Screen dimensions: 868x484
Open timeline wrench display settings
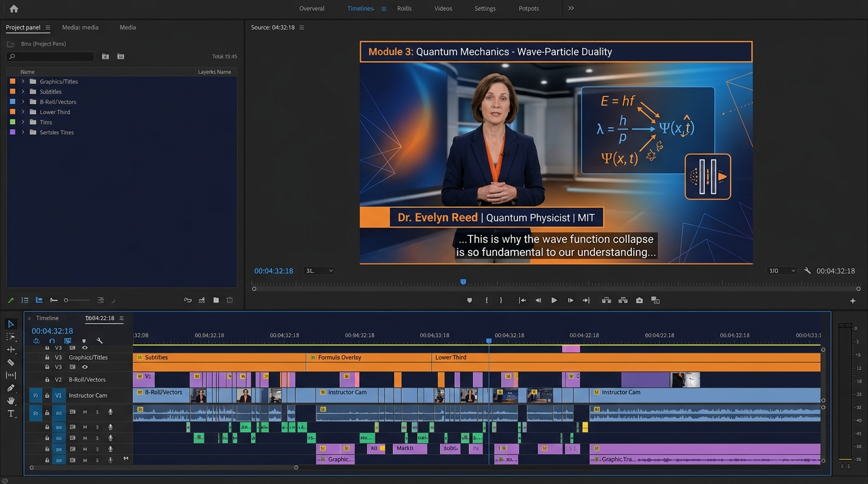point(100,341)
